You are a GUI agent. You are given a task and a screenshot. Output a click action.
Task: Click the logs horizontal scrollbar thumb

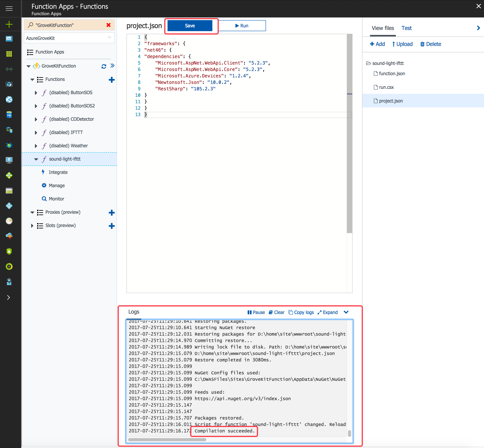(x=167, y=439)
